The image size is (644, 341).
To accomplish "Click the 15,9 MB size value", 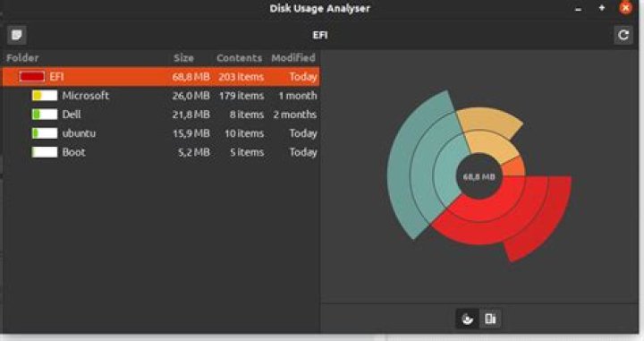I will pos(191,133).
